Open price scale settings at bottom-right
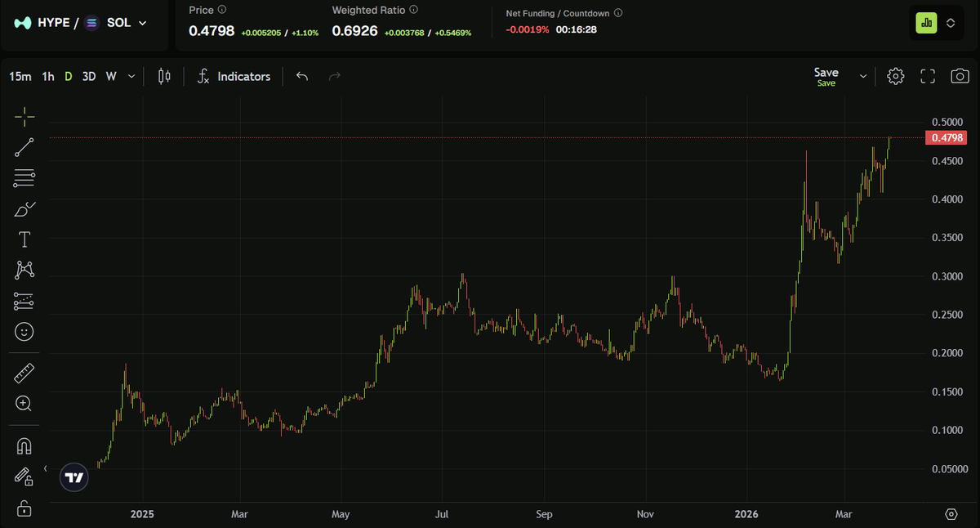Viewport: 980px width, 528px height. pyautogui.click(x=951, y=514)
